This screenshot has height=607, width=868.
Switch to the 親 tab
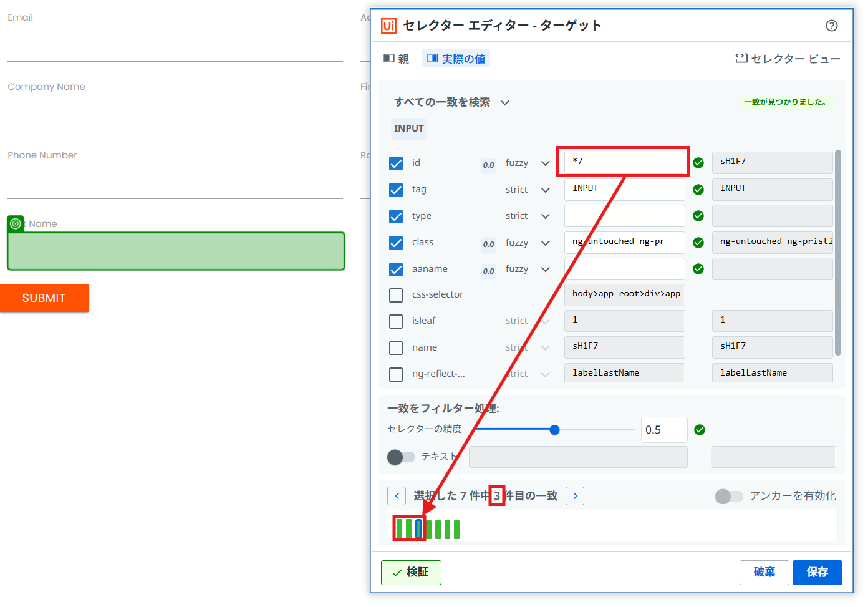pos(397,59)
